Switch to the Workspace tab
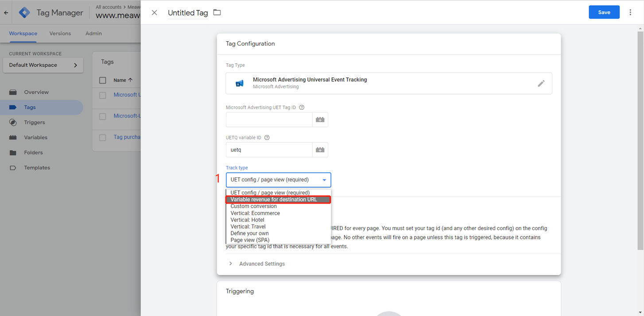 click(x=23, y=34)
